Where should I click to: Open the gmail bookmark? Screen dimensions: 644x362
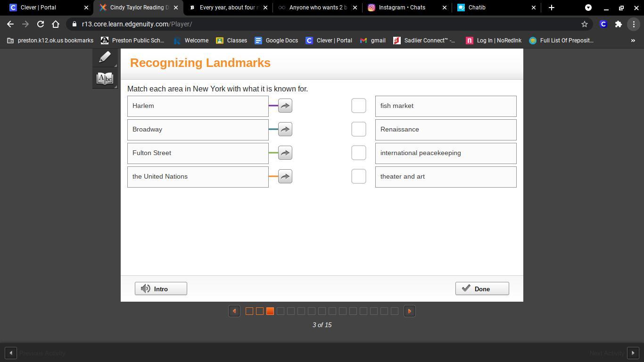(372, 41)
